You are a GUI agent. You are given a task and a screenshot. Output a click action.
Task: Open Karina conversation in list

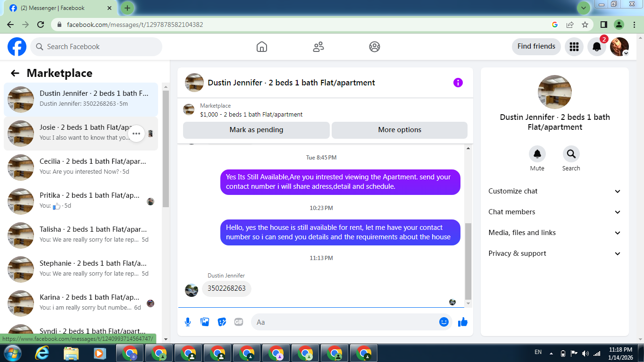tap(81, 303)
